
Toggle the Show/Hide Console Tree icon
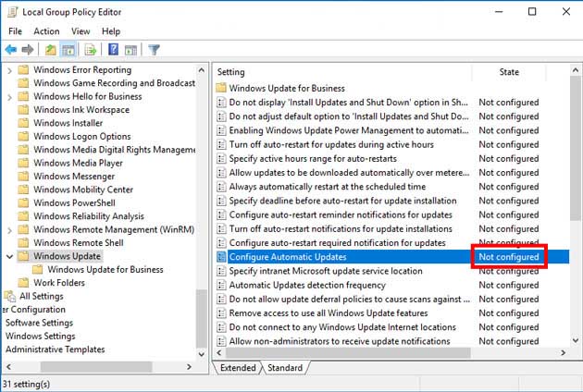coord(68,49)
